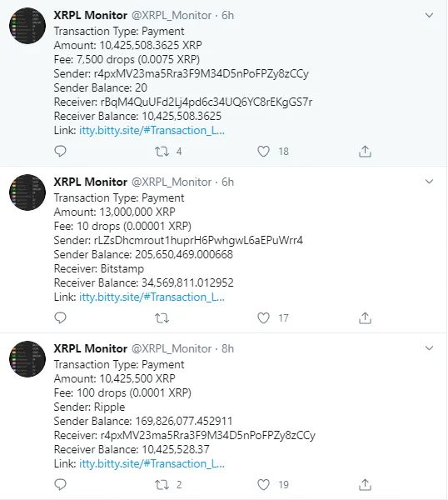Open itty.bitty.site link in first tweet

click(x=152, y=131)
